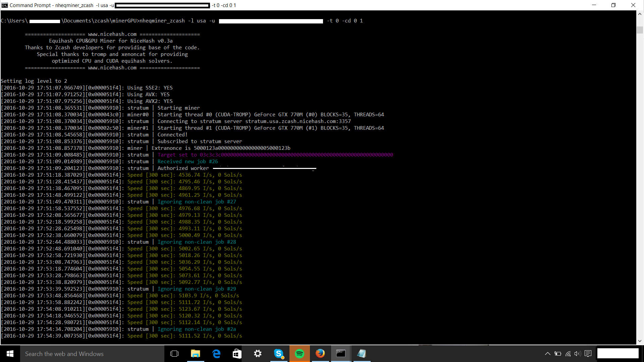644x362 pixels.
Task: Open Settings gear on the taskbar
Action: (258, 354)
